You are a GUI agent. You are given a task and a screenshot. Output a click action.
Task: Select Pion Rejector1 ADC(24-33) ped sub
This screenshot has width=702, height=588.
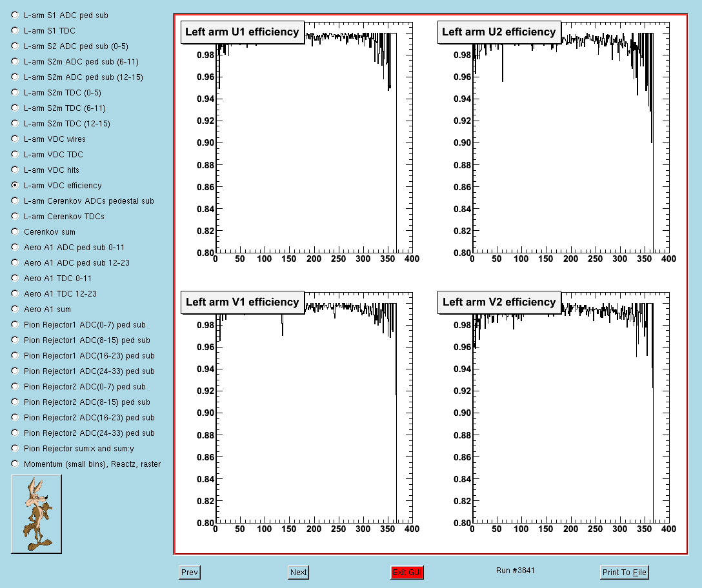coord(15,371)
